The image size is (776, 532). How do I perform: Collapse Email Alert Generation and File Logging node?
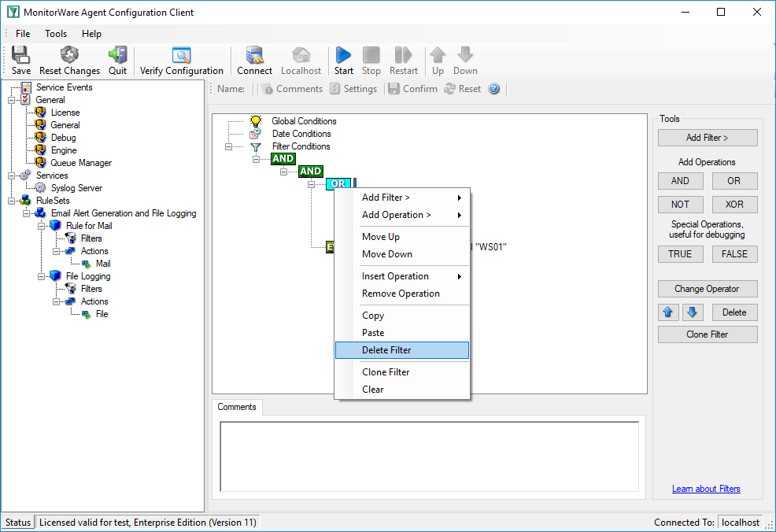click(26, 213)
